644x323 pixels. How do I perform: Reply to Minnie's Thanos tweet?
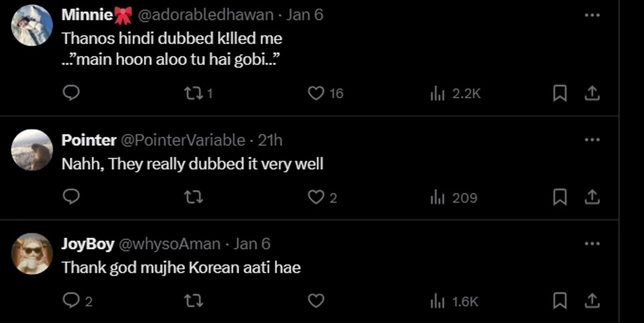(x=71, y=94)
